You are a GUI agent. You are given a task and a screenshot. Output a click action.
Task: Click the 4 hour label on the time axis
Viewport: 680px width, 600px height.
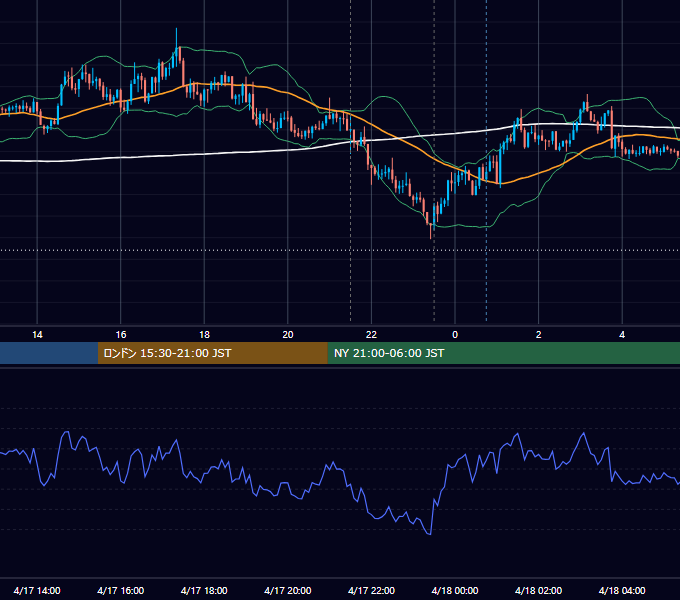tap(622, 335)
